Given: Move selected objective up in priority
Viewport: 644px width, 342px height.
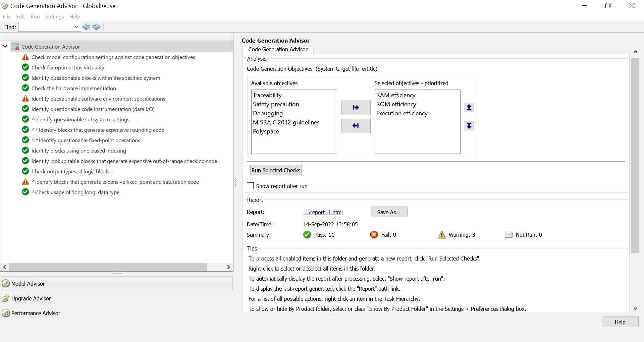Looking at the screenshot, I should pyautogui.click(x=469, y=108).
